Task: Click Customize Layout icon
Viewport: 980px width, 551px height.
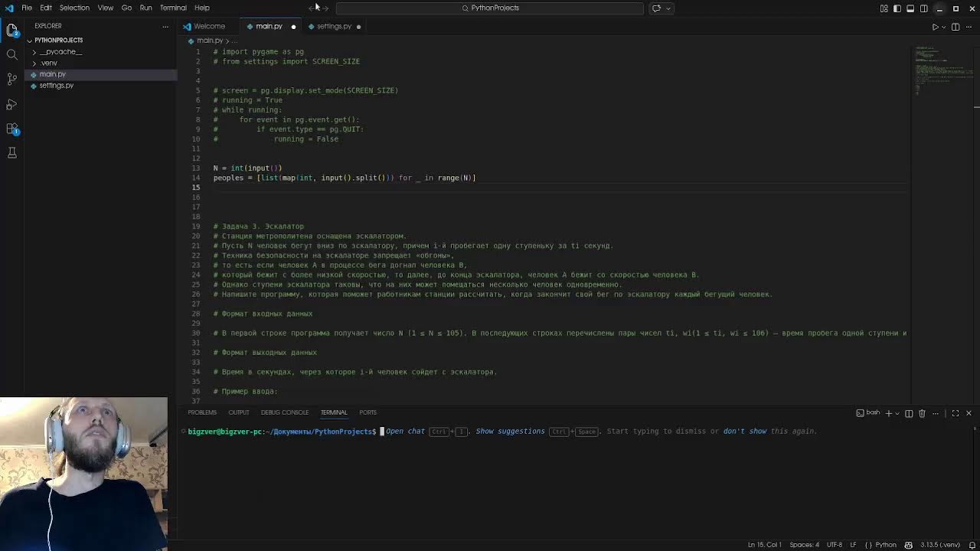Action: point(884,8)
